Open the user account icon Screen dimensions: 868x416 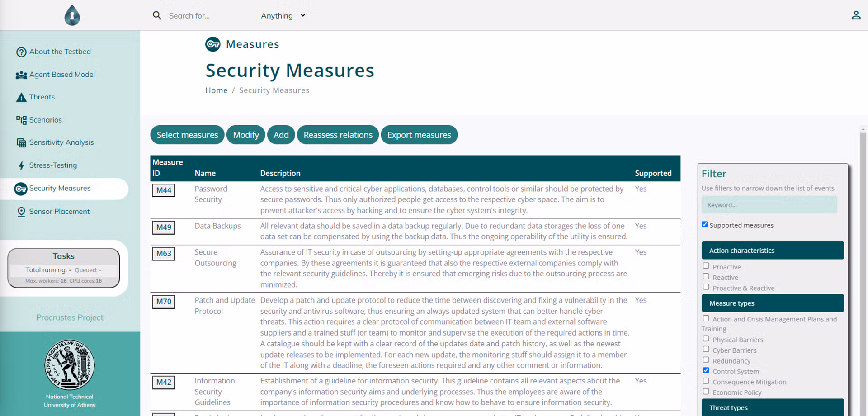point(856,15)
